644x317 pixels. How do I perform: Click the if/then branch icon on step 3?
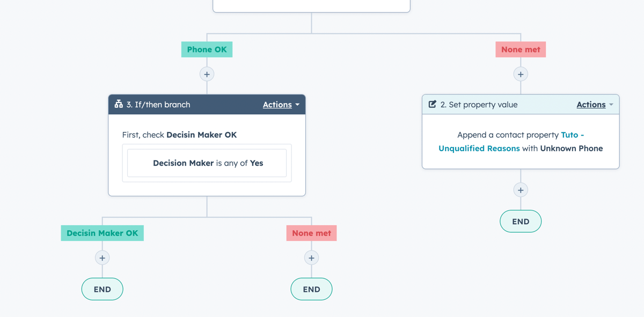pyautogui.click(x=118, y=104)
